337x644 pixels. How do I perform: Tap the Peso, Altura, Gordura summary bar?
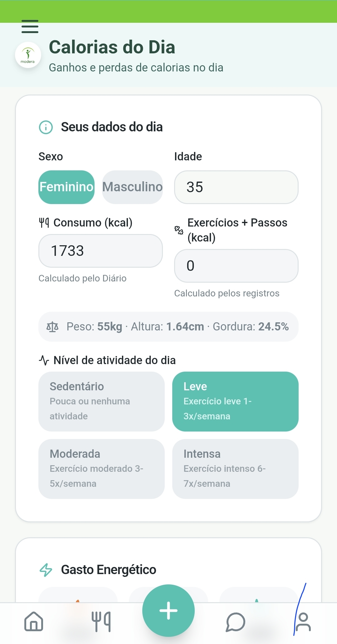[x=168, y=327]
